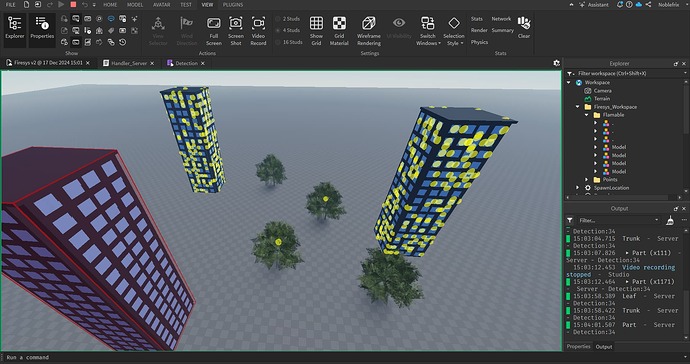Viewport: 690px width, 364px height.
Task: Toggle the Explorer panel button
Action: (x=15, y=29)
